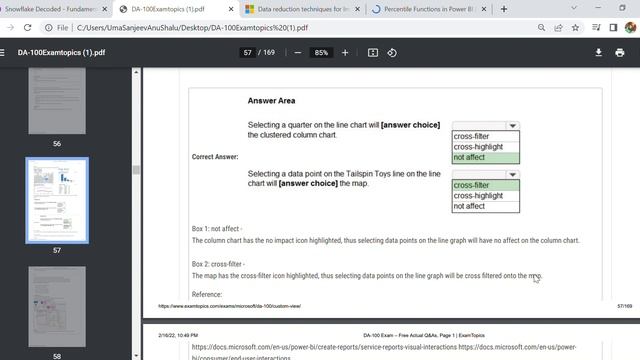Viewport: 640px width, 360px height.
Task: Toggle the browser side panel icon
Action: 613,28
